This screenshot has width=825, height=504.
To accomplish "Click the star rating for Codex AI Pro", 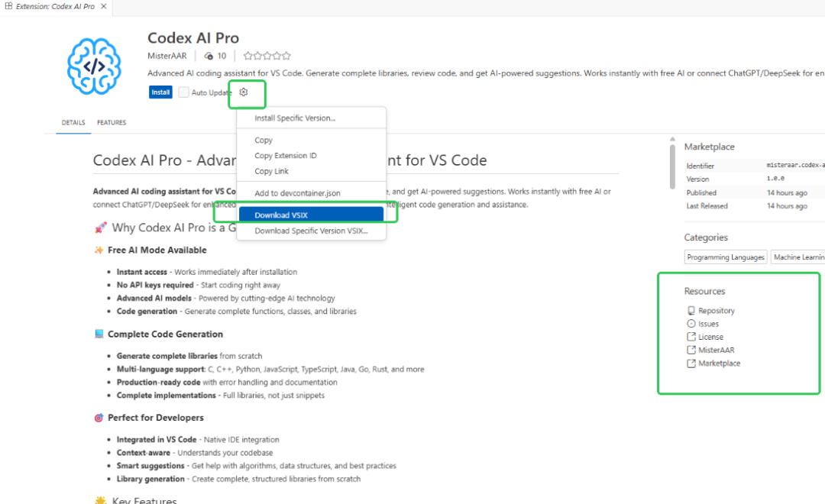I will pyautogui.click(x=267, y=56).
